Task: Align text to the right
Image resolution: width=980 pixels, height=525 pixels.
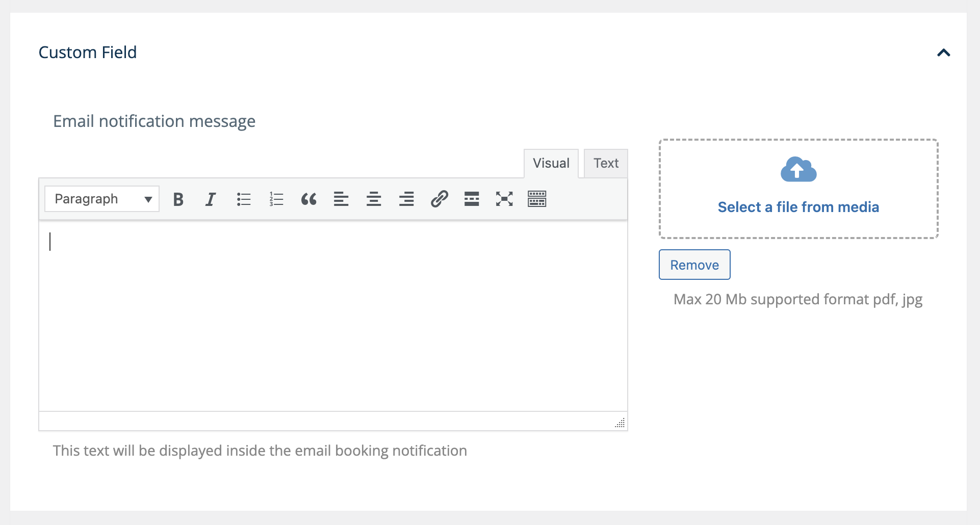Action: tap(406, 199)
